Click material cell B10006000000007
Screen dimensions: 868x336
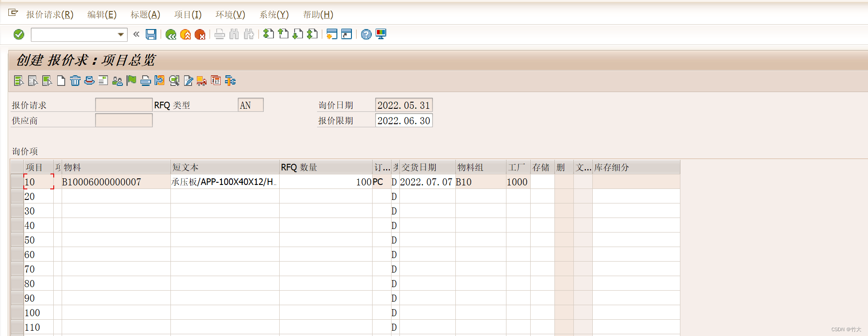[x=116, y=181]
